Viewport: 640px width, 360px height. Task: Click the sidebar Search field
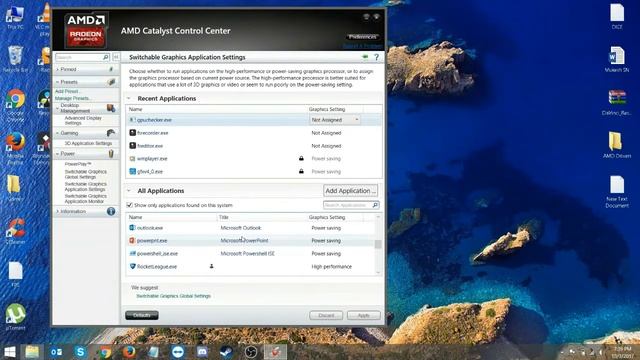(79, 57)
